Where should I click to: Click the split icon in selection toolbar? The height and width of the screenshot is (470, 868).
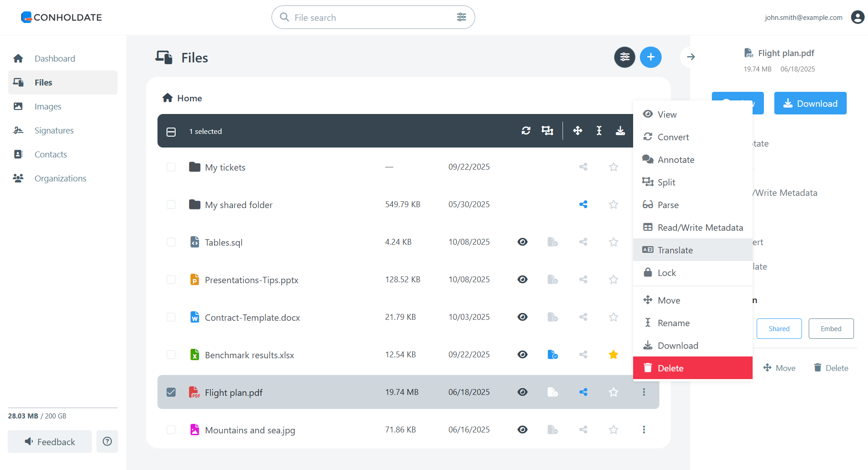pyautogui.click(x=547, y=131)
